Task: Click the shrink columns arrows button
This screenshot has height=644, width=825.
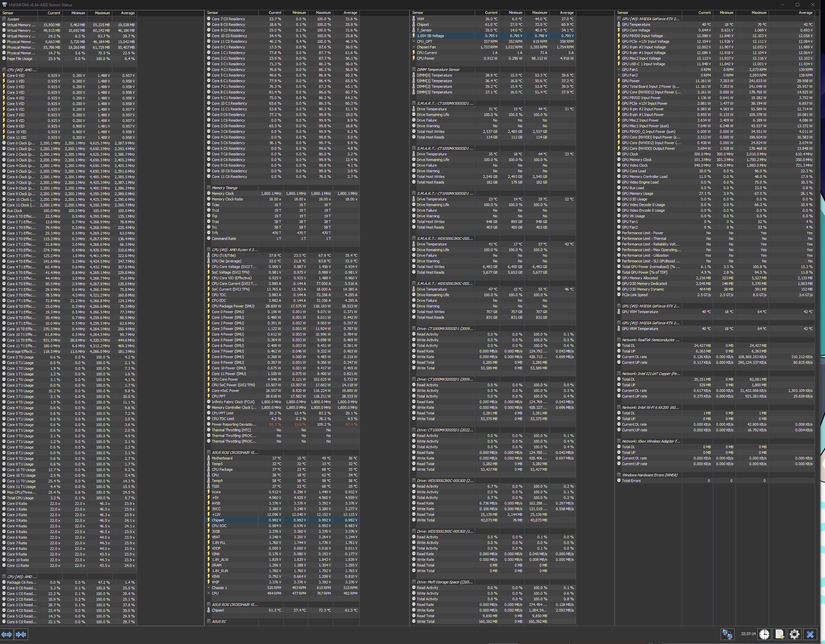Action: tap(21, 634)
